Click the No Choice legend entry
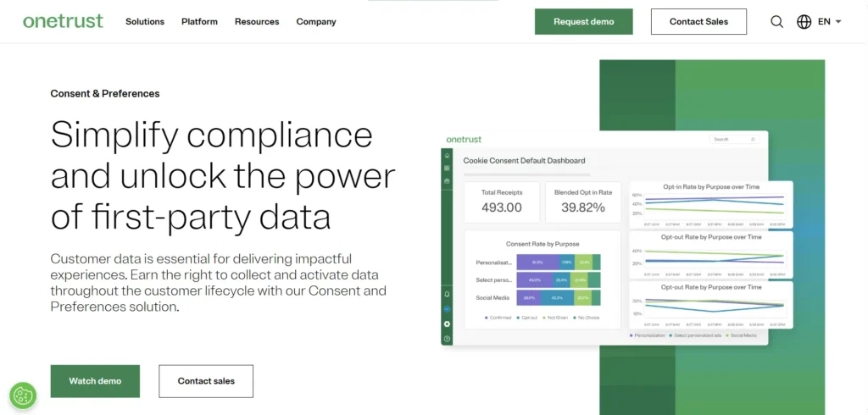The image size is (868, 415). [x=587, y=318]
